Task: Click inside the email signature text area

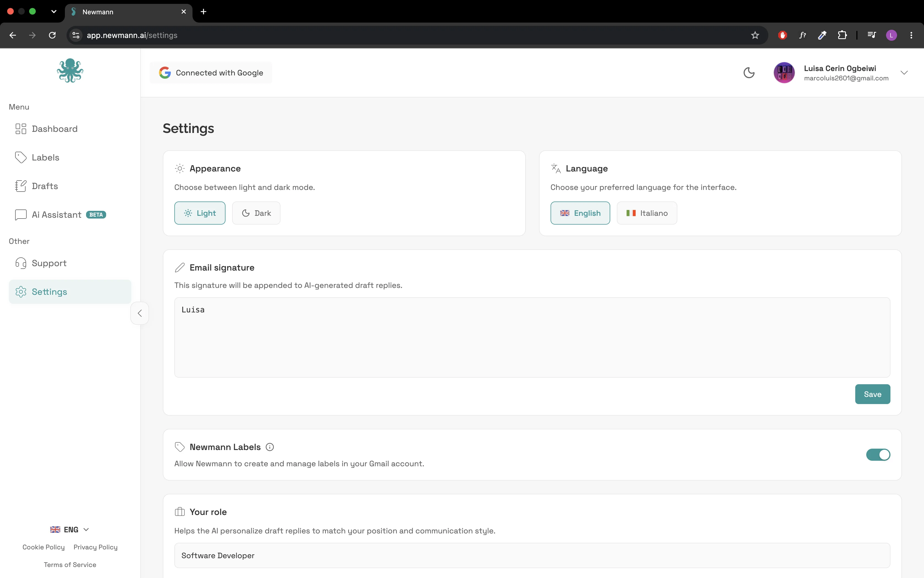Action: [532, 337]
